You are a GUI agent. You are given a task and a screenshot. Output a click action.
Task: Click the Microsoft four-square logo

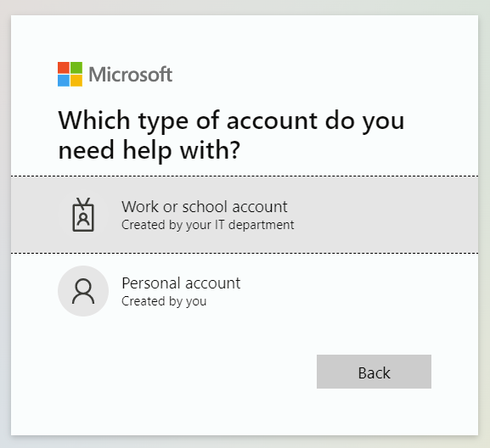[x=70, y=74]
